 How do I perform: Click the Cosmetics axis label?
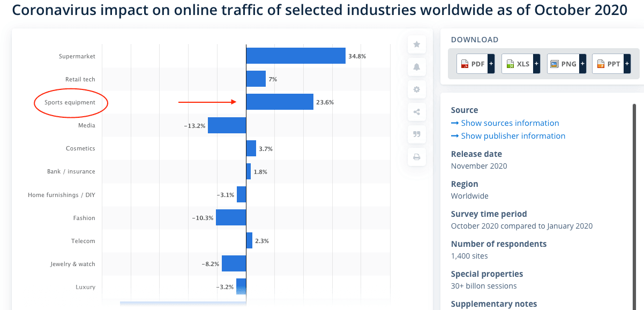[80, 148]
